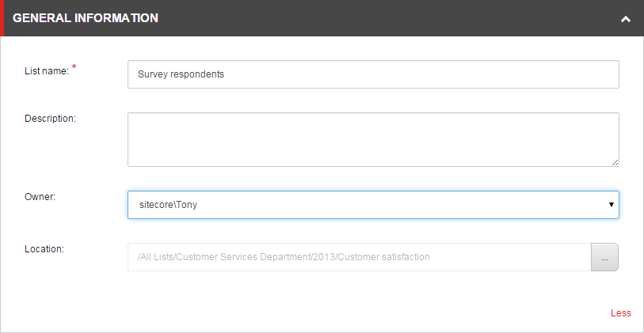This screenshot has height=333, width=644.
Task: Click the "Survey respondents" text
Action: click(181, 74)
